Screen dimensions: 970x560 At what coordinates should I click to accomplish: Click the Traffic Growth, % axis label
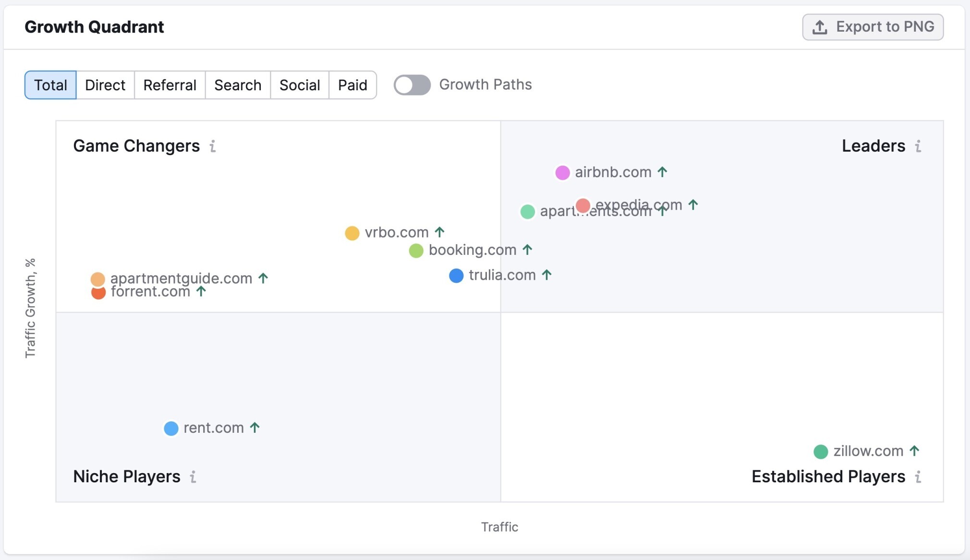point(30,308)
